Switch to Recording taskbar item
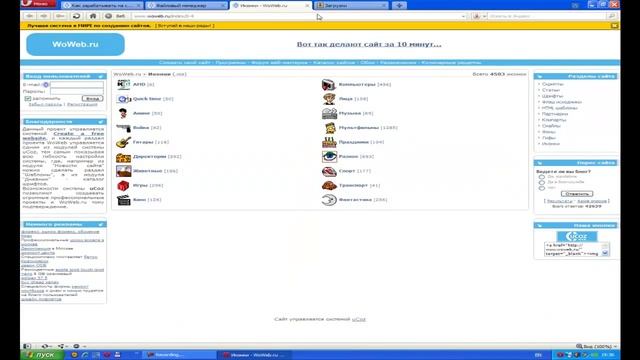Viewport: 640px width, 360px height. (180, 355)
